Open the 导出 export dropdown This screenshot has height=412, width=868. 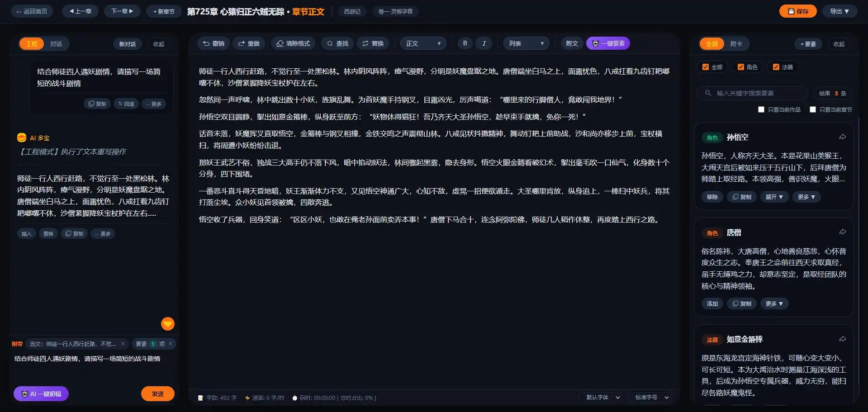pos(840,11)
